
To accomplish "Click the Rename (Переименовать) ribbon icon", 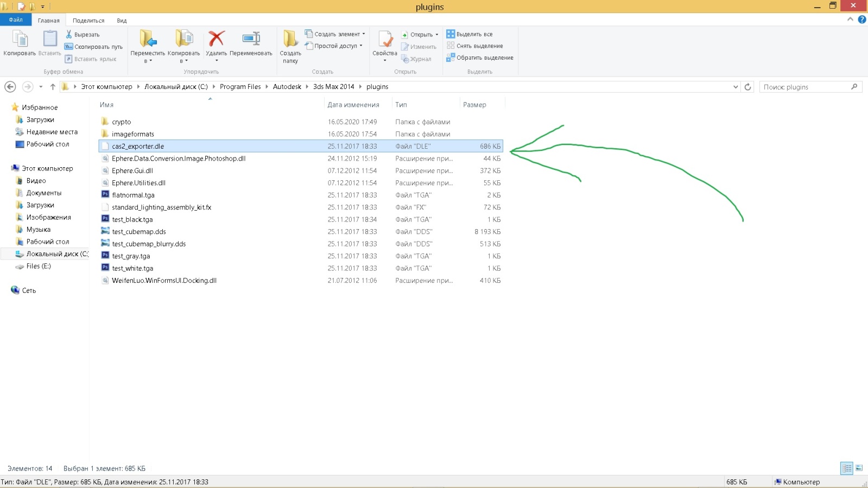I will 251,39.
